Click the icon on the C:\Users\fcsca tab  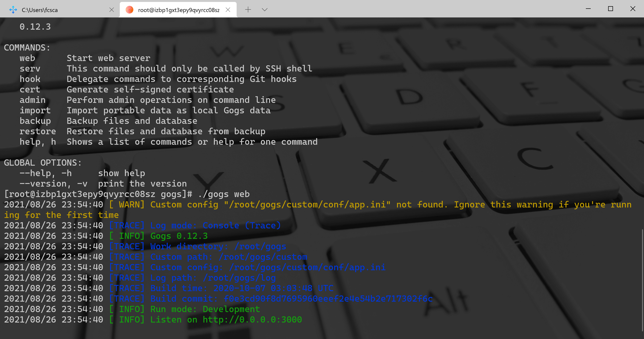coord(13,10)
